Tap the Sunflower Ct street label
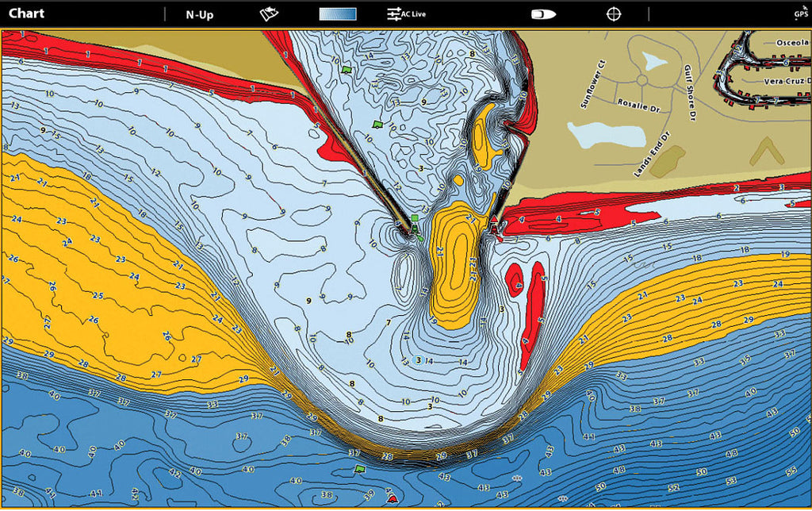Image resolution: width=812 pixels, height=511 pixels. 592,84
